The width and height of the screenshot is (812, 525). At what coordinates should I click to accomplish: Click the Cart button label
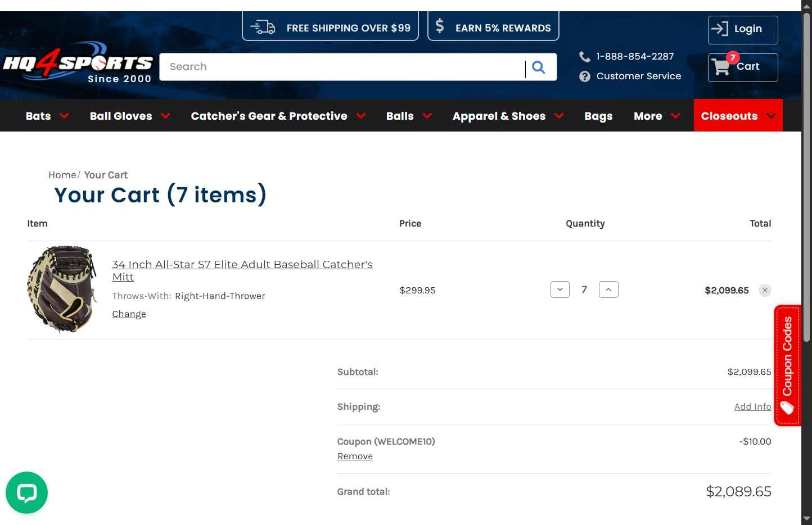(748, 66)
